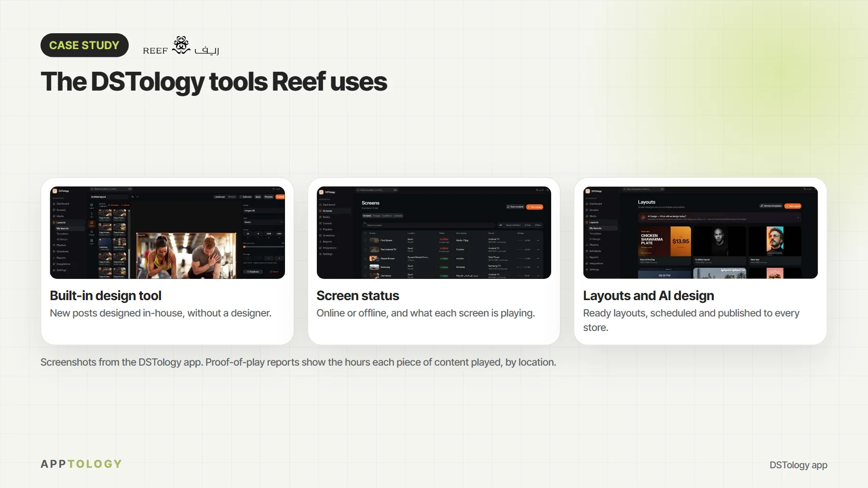Viewport: 868px width, 488px height.
Task: Click the DSTology logo in the Screens screenshot
Action: [x=327, y=192]
